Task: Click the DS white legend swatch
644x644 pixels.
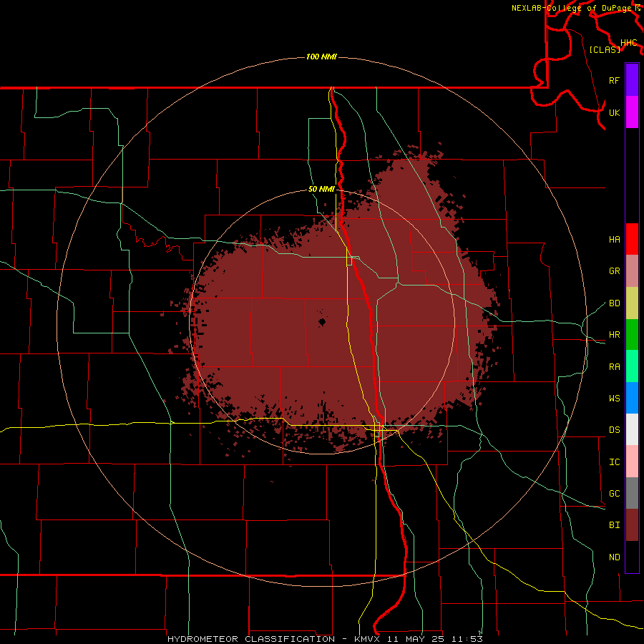Action: 632,429
